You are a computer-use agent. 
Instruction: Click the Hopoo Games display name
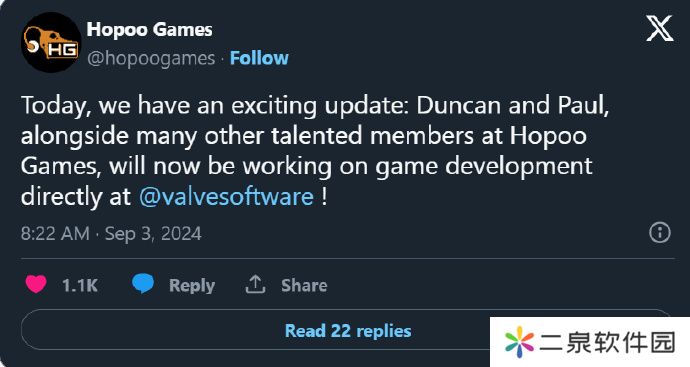click(149, 29)
